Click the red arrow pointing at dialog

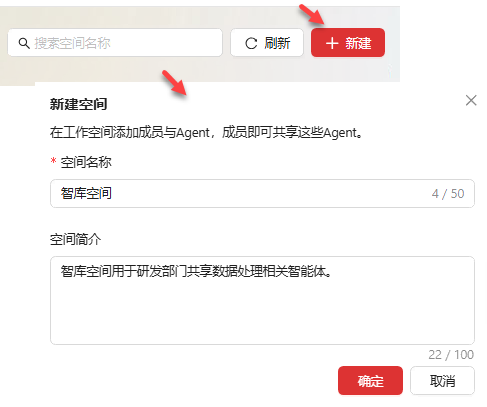pyautogui.click(x=174, y=83)
